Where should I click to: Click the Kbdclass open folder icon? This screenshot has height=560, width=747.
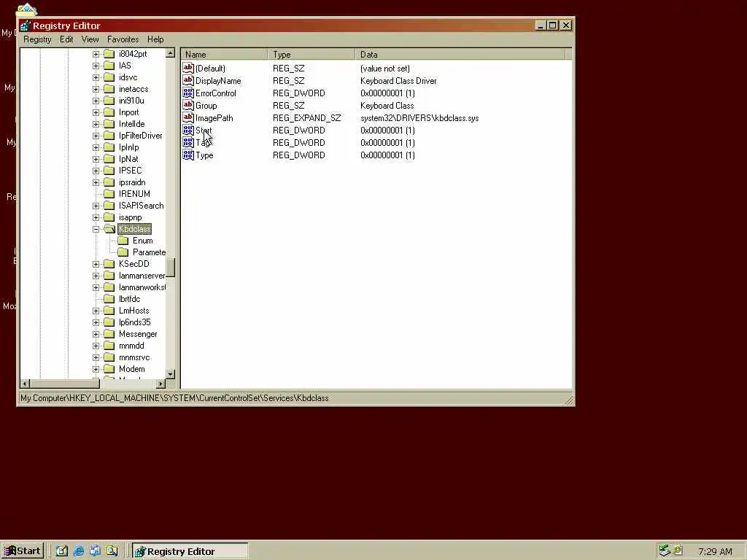point(109,229)
